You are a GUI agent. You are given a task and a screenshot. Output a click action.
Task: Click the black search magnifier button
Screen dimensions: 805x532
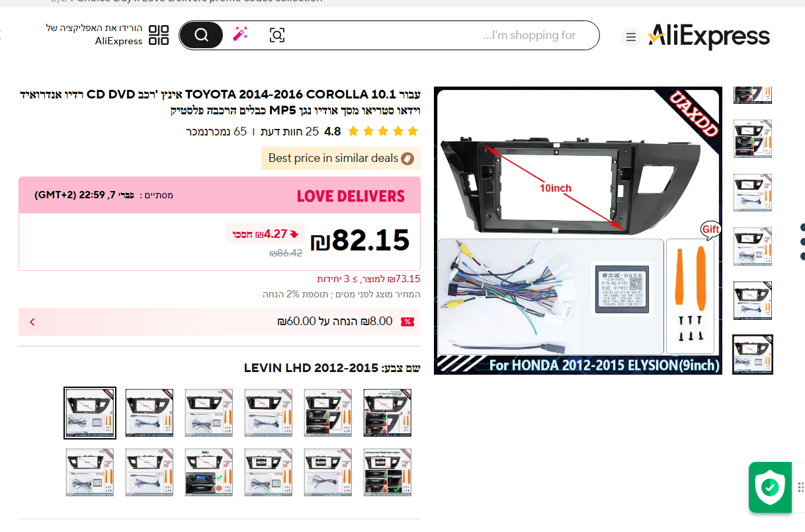(201, 35)
